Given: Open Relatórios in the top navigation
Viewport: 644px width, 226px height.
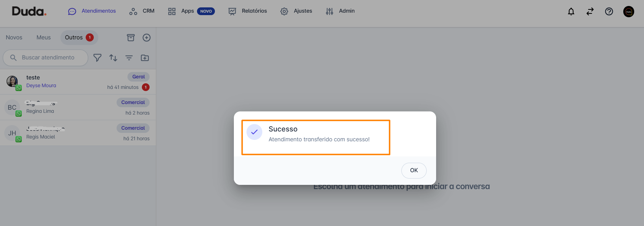Looking at the screenshot, I should pos(248,11).
